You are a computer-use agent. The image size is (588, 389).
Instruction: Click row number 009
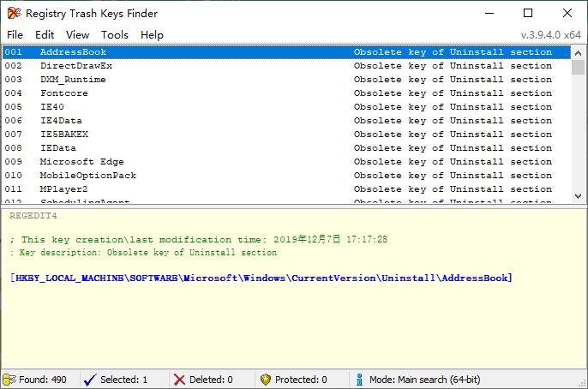[x=13, y=162]
